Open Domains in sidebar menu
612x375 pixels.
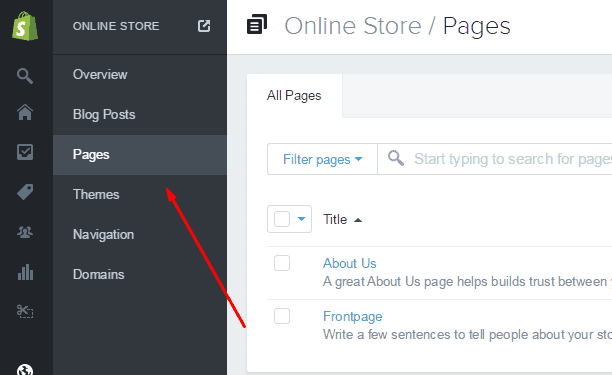140,275
